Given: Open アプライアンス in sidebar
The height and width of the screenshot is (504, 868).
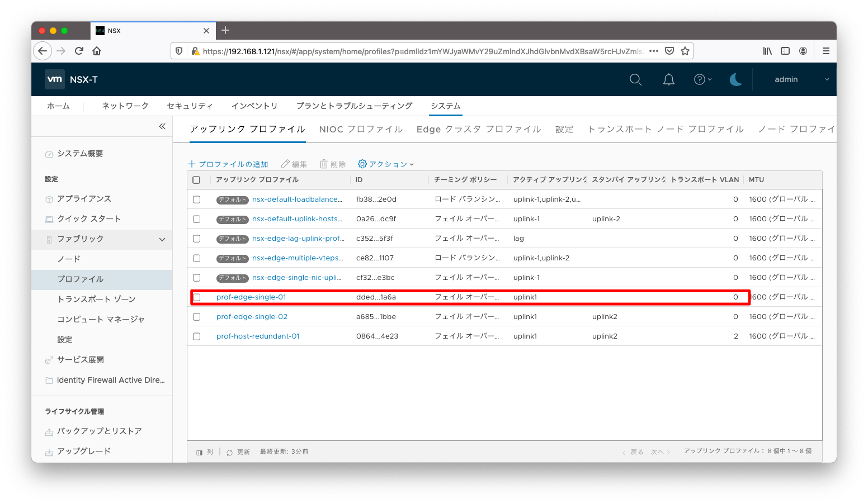Looking at the screenshot, I should [84, 198].
